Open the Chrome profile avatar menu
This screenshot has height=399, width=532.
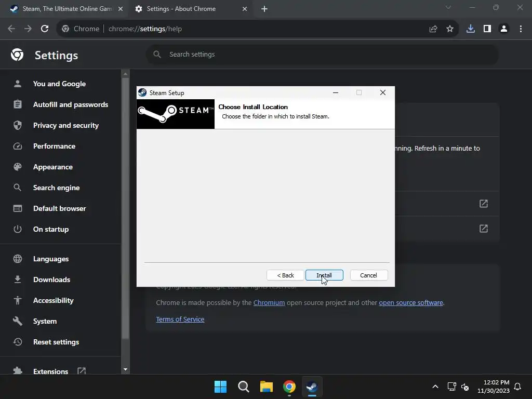coord(504,29)
